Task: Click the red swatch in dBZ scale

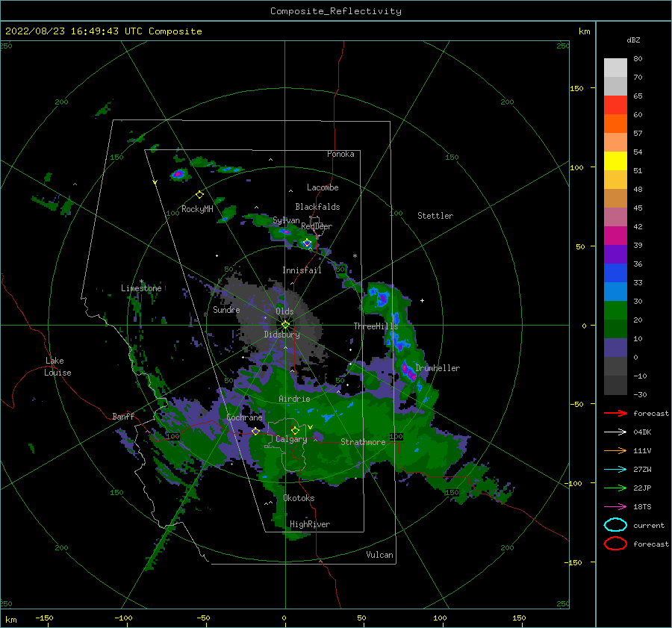Action: click(615, 105)
